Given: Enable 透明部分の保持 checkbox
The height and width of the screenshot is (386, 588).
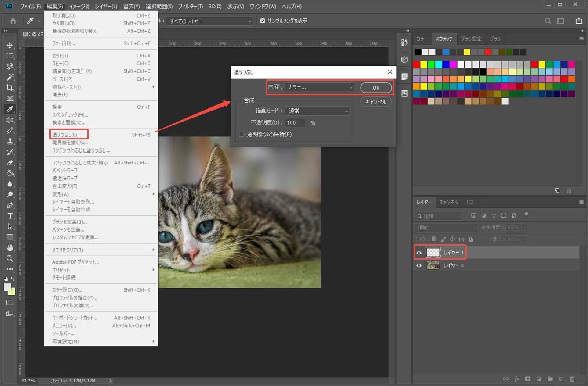Looking at the screenshot, I should pos(242,134).
